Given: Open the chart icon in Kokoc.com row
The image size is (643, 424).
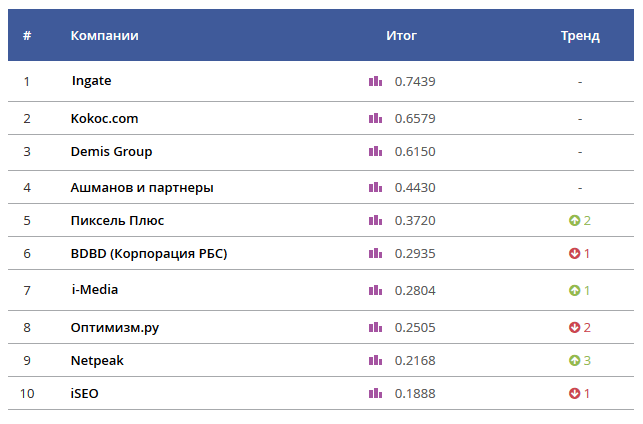Looking at the screenshot, I should (x=375, y=118).
